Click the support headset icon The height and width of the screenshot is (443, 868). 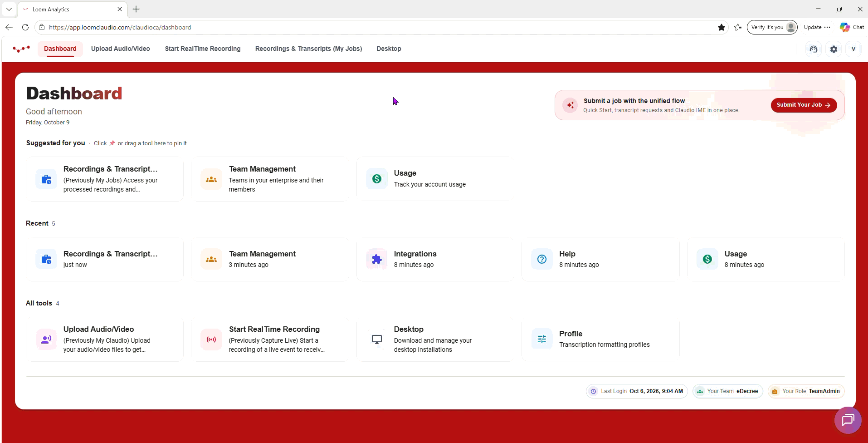pyautogui.click(x=814, y=49)
